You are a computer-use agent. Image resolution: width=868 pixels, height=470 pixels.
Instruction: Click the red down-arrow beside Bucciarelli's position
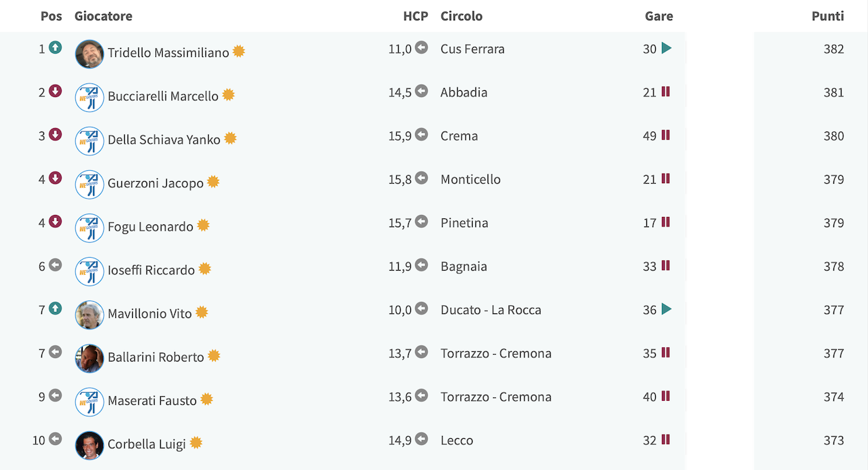coord(56,91)
